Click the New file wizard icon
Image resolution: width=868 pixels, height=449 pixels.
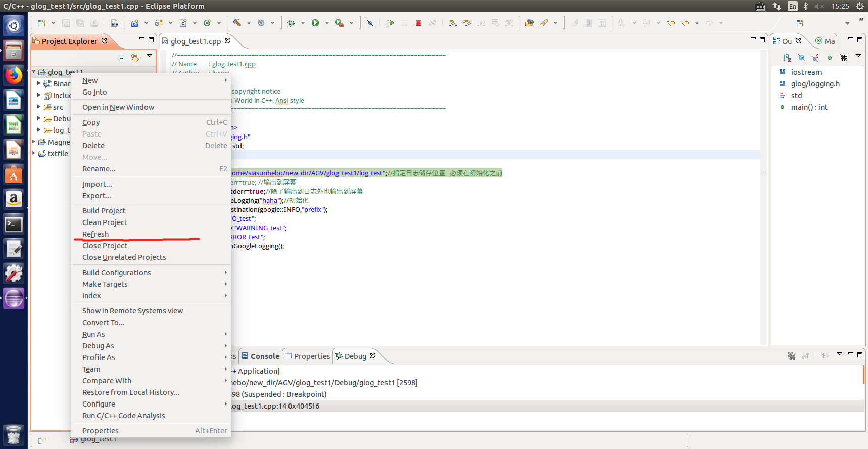[x=41, y=23]
